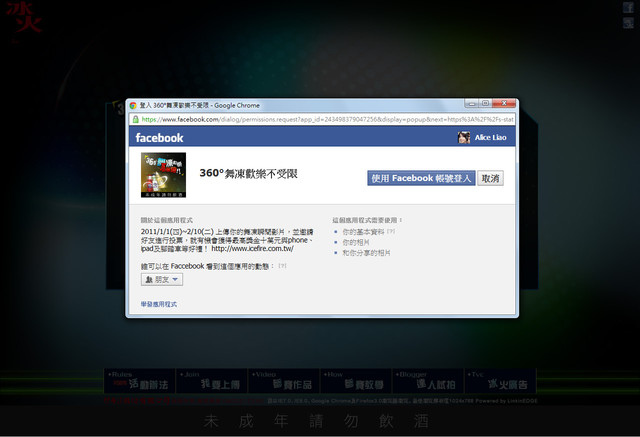Click the 取消 cancel button
This screenshot has width=640, height=437.
tap(491, 178)
